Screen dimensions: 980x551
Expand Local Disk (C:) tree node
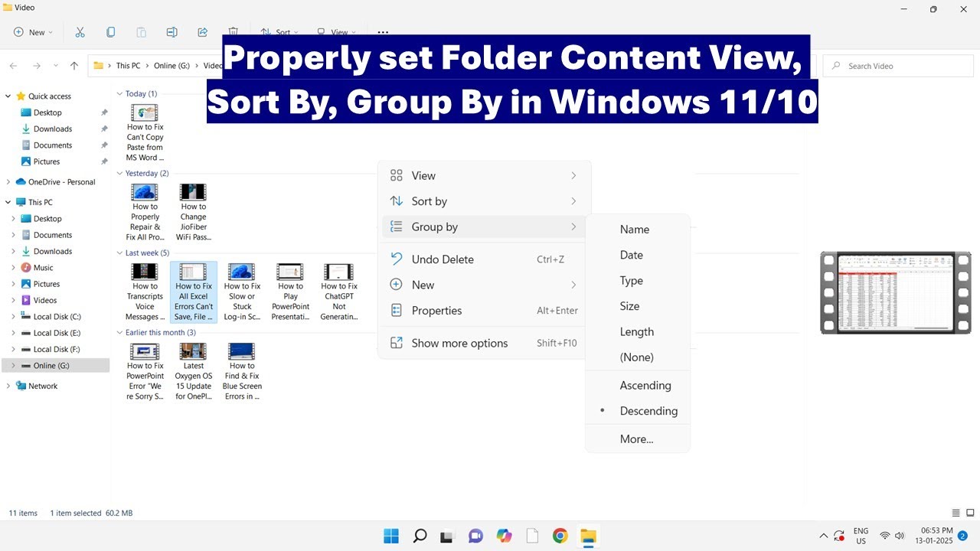tap(13, 317)
